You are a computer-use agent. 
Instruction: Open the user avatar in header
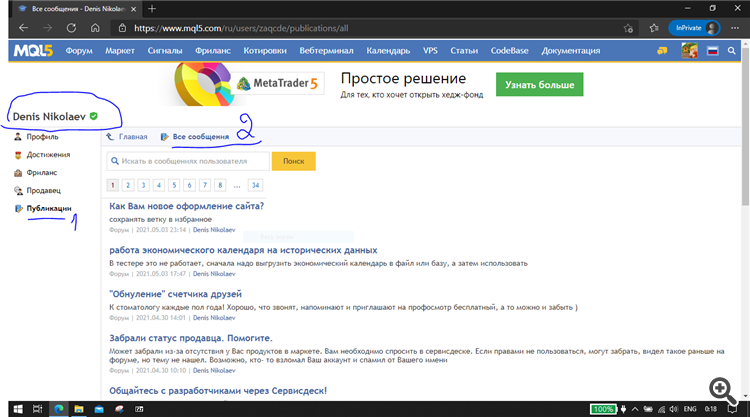(689, 51)
